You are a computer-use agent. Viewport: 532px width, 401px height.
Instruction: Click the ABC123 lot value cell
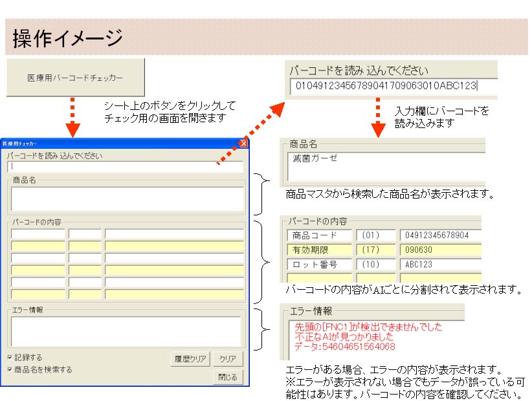pyautogui.click(x=441, y=265)
